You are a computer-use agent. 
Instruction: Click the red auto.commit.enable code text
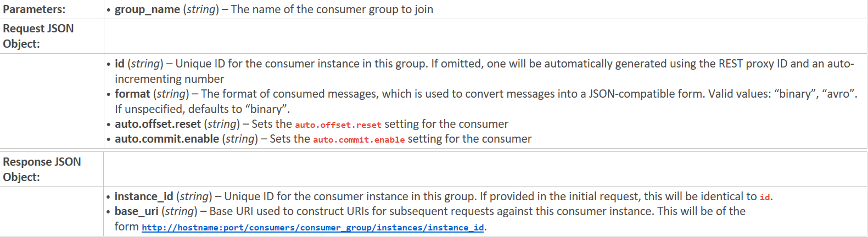(x=359, y=139)
